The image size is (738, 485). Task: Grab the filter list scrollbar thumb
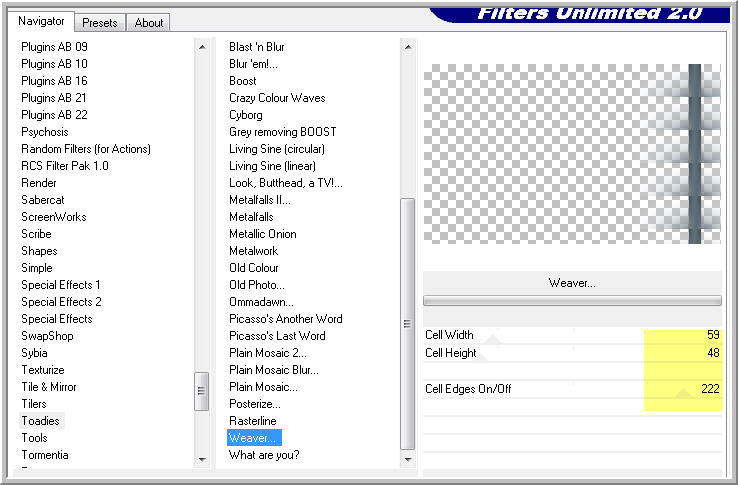click(x=408, y=324)
